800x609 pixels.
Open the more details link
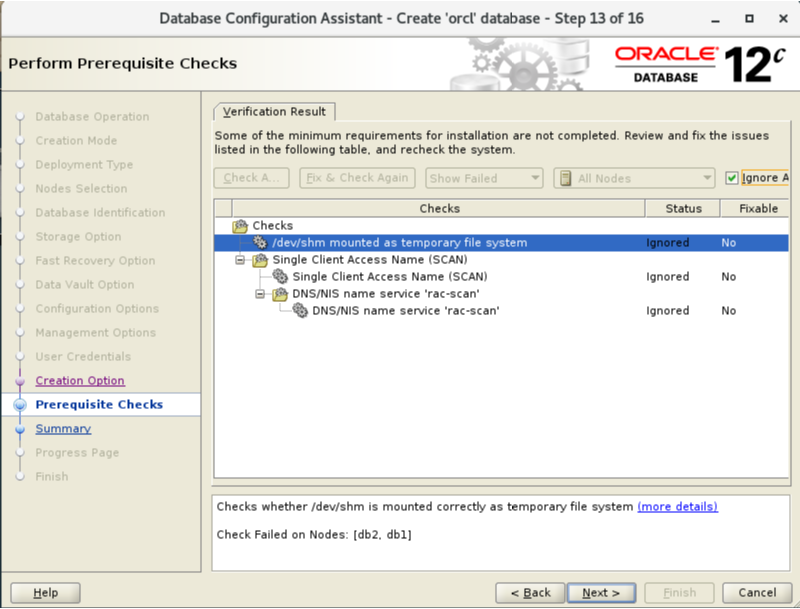point(678,506)
